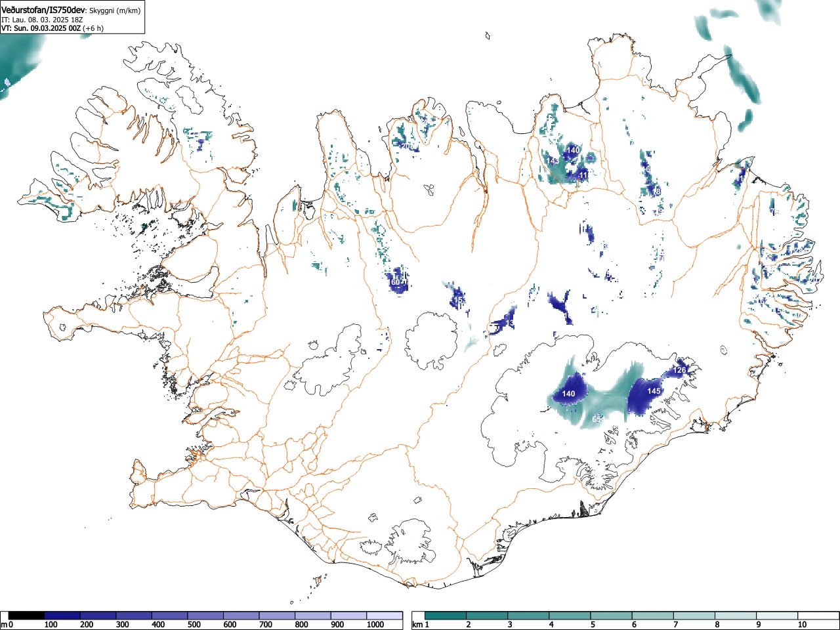This screenshot has width=840, height=630.
Task: Click the '5' tick on kilometer legend
Action: click(x=592, y=625)
